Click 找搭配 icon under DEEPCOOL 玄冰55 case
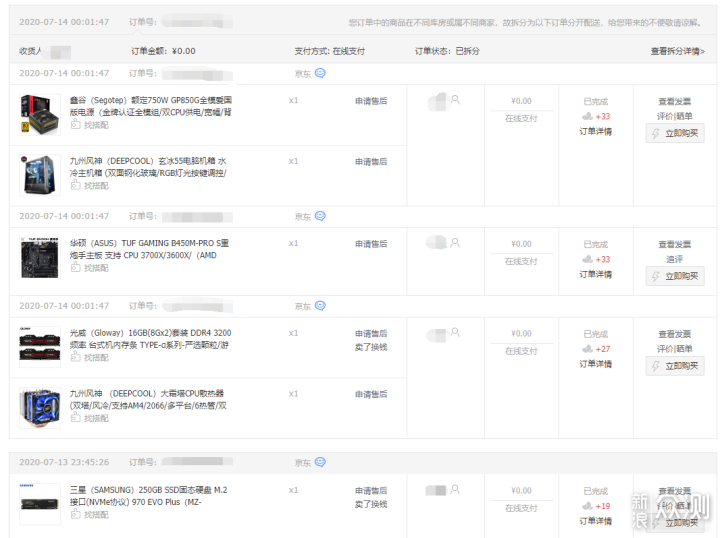Image resolution: width=720 pixels, height=538 pixels. [75, 185]
